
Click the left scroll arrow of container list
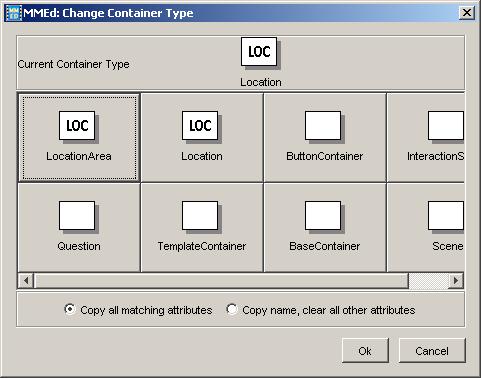pos(26,281)
